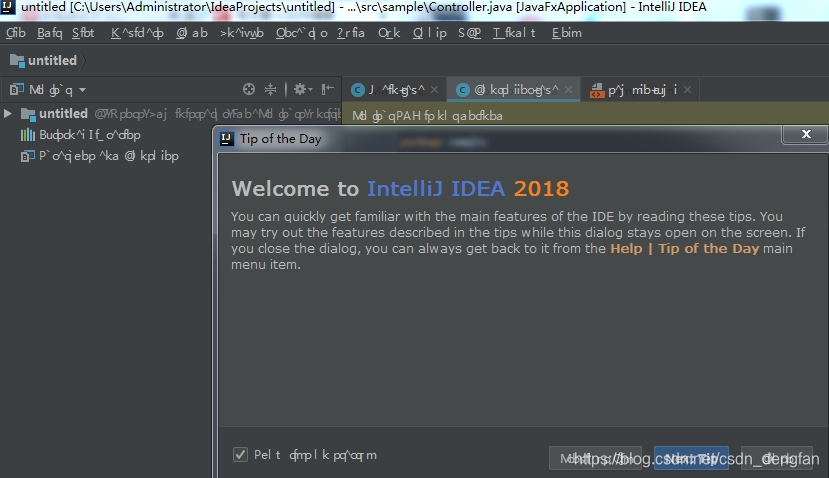The width and height of the screenshot is (829, 478).
Task: Click the fxml file icon on sample.fxml tab
Action: (597, 90)
